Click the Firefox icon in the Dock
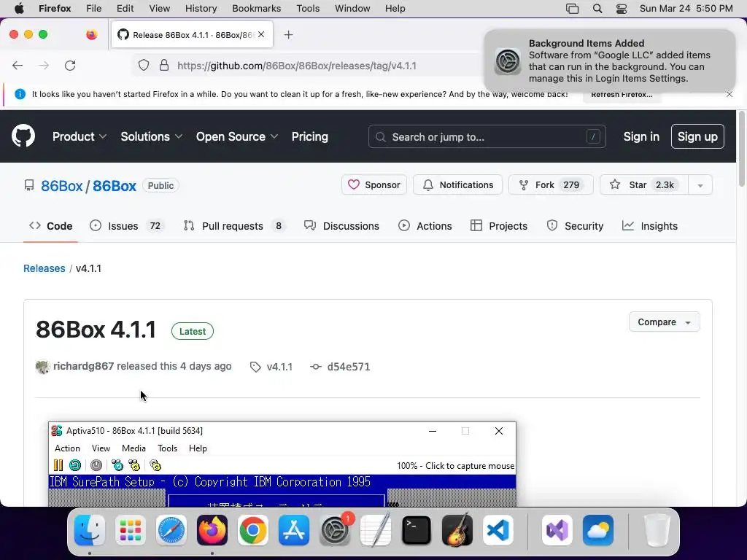The width and height of the screenshot is (747, 560). click(x=212, y=530)
